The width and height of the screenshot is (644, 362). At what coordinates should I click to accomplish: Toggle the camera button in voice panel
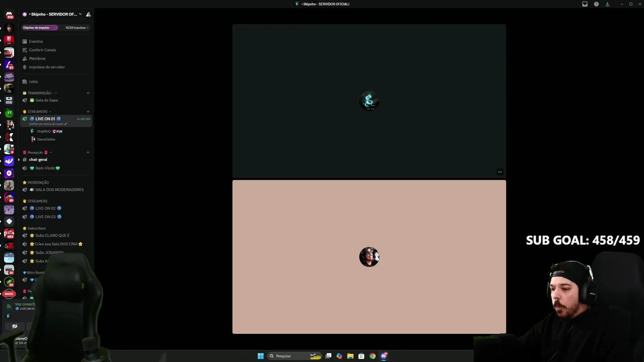(x=15, y=326)
